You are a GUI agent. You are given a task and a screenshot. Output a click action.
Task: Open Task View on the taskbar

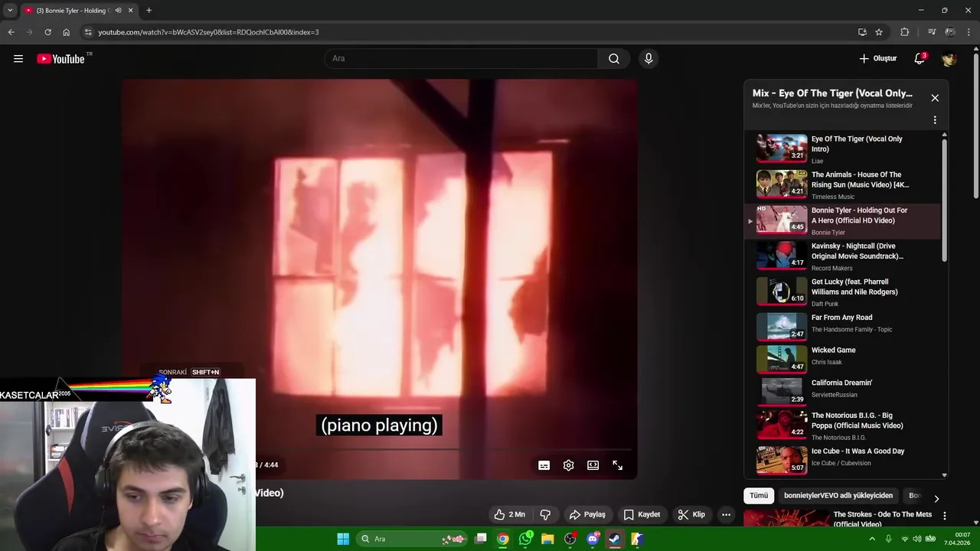coord(481,539)
